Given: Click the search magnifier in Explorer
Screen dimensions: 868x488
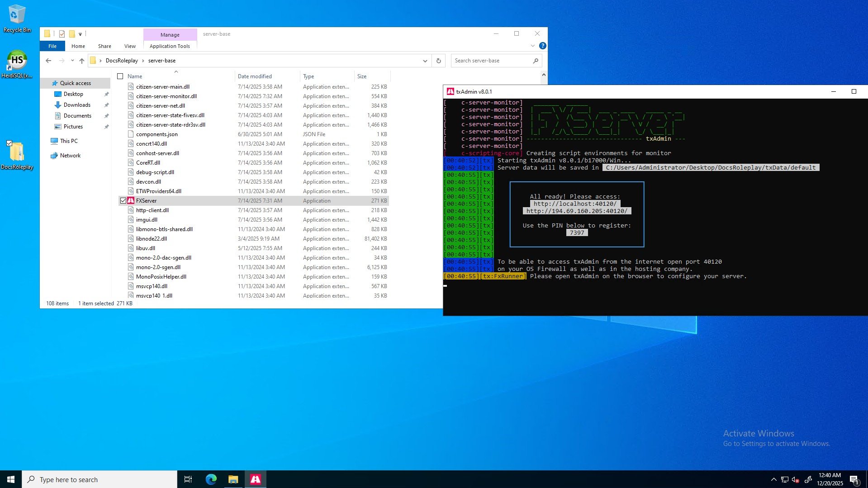Looking at the screenshot, I should tap(536, 61).
